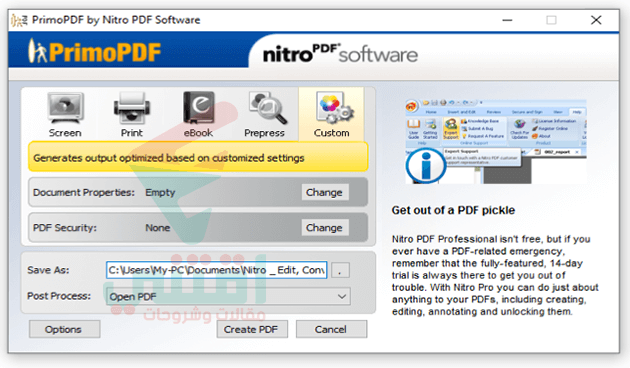
Task: Open the Options dialog
Action: [64, 329]
